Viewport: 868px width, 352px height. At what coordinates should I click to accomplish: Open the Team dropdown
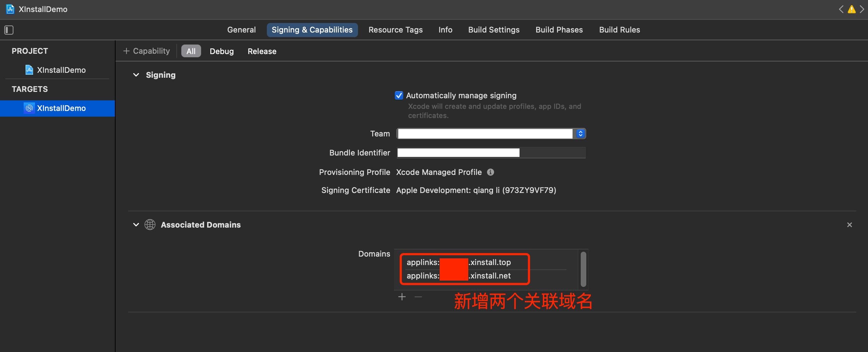tap(491, 134)
